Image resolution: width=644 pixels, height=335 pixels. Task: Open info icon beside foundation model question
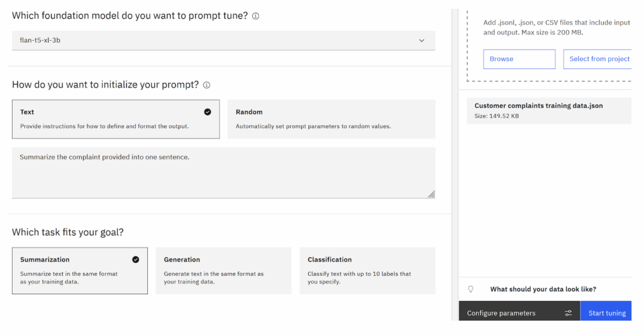point(255,16)
